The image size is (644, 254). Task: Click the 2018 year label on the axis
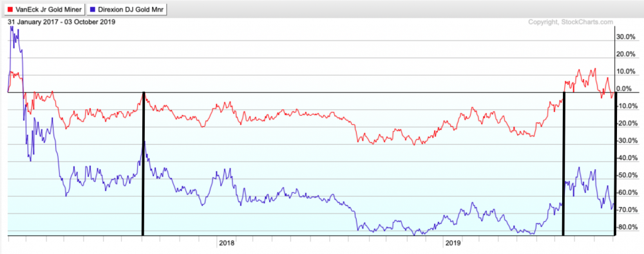[226, 243]
